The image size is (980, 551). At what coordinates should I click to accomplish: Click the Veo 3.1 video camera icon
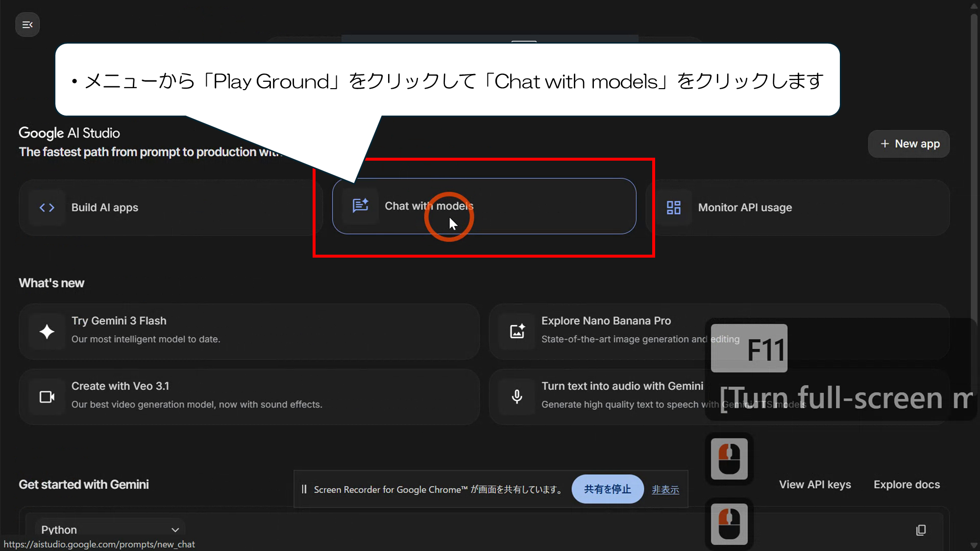tap(47, 397)
